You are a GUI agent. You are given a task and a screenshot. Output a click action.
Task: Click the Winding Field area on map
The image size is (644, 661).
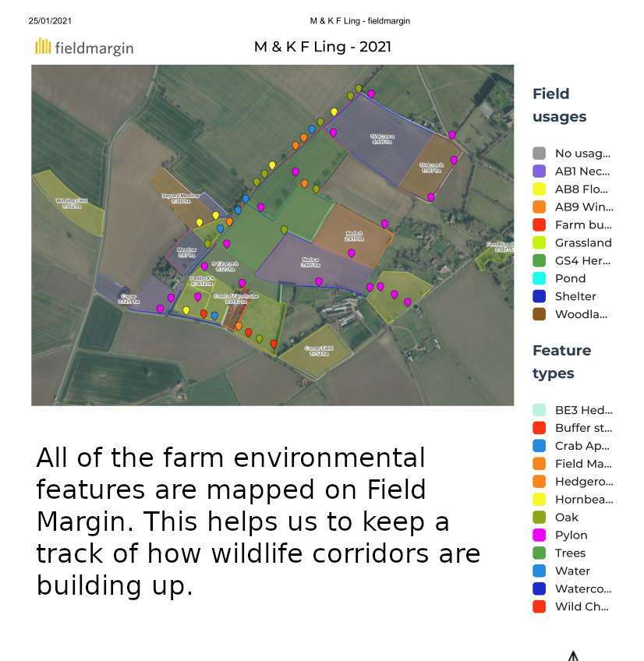pos(70,203)
